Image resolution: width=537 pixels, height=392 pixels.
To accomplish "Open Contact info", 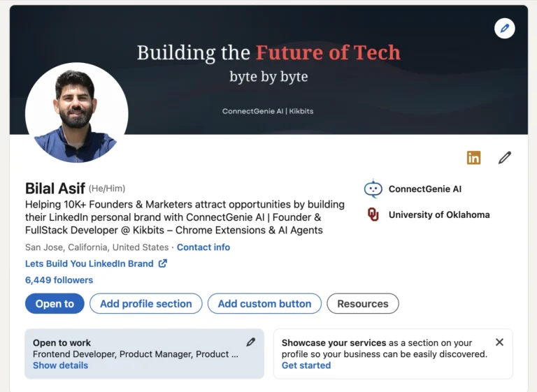I will tap(203, 247).
